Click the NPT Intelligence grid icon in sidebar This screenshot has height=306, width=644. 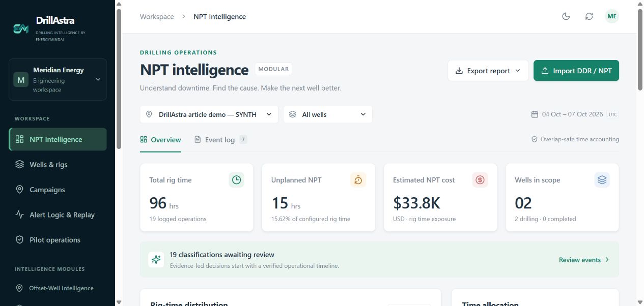(20, 139)
